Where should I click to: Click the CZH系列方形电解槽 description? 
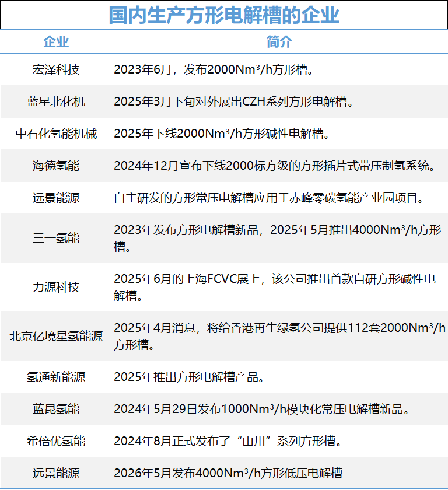(234, 101)
